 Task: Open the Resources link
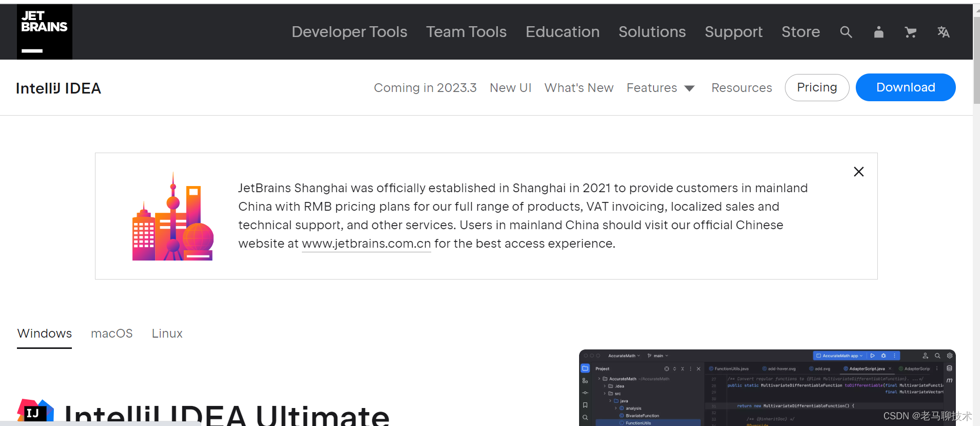tap(742, 88)
